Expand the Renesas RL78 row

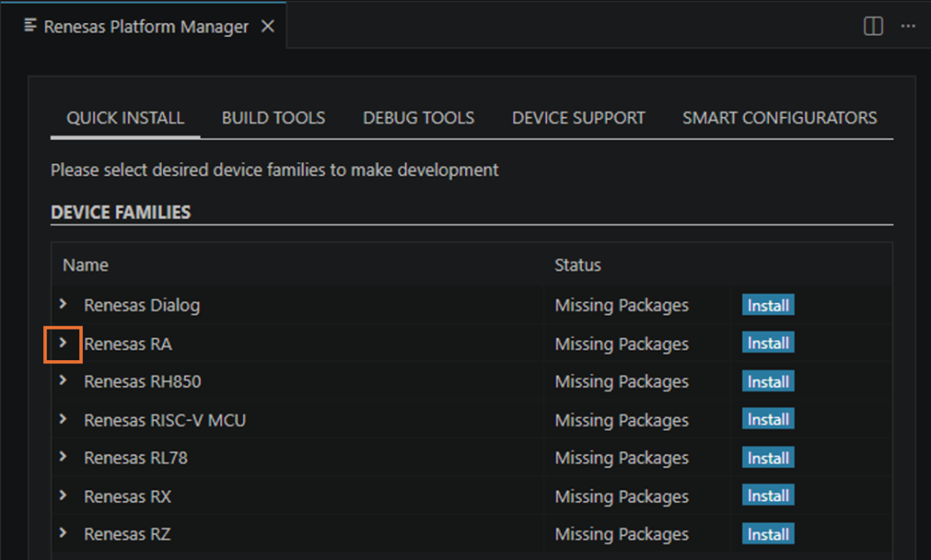[63, 457]
